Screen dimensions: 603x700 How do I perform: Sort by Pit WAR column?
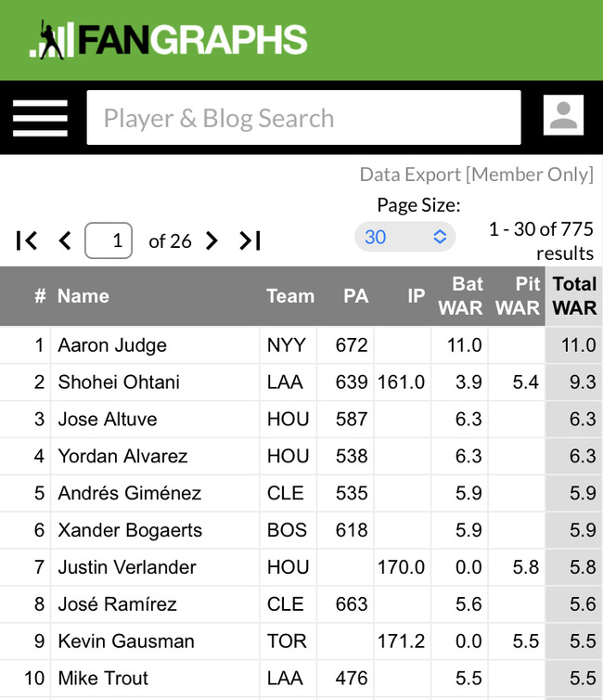pos(518,296)
